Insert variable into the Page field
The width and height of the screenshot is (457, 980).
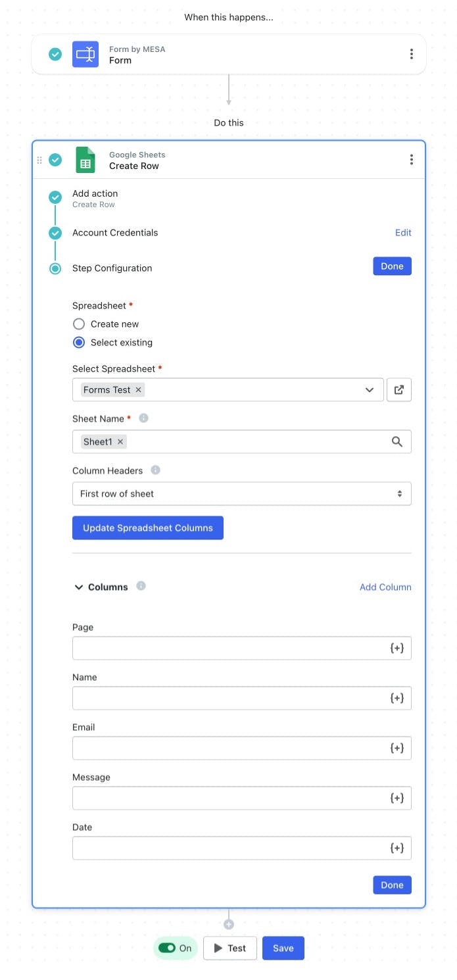coord(397,648)
